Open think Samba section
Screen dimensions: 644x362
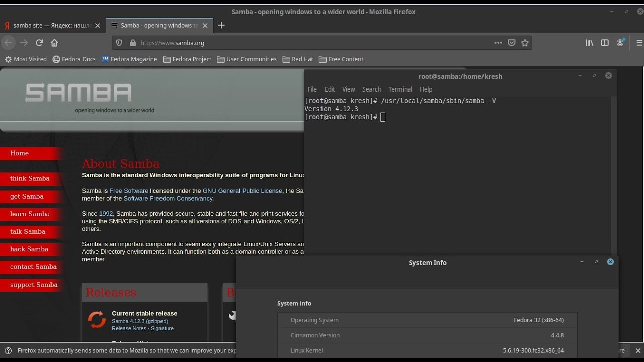30,178
